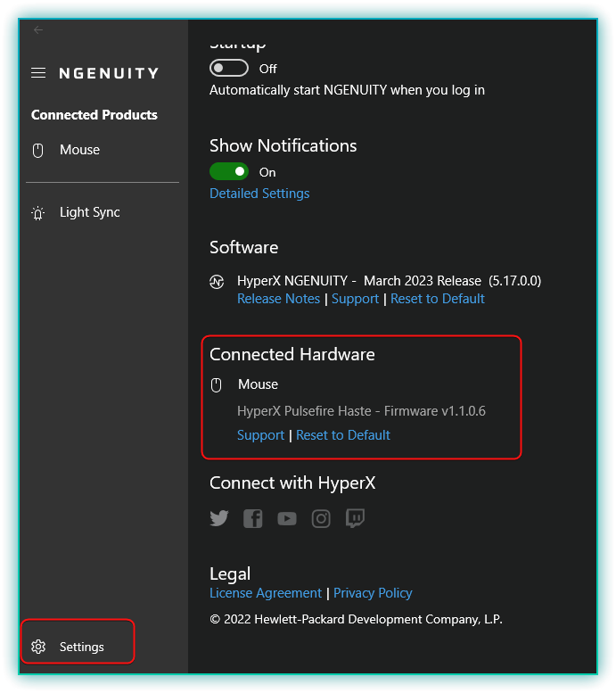This screenshot has width=616, height=693.
Task: Click the Light Sync lamp icon
Action: click(38, 213)
